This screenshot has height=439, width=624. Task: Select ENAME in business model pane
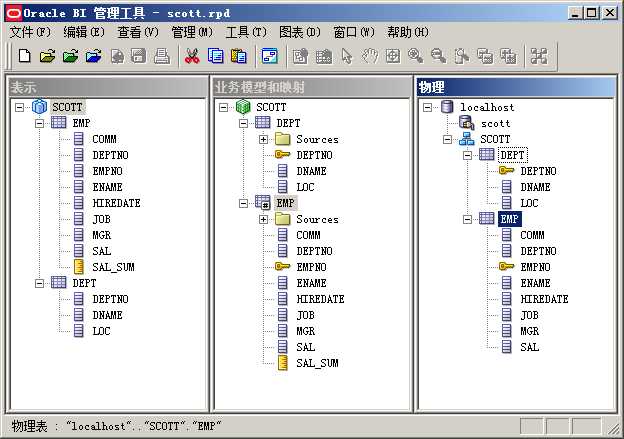311,283
